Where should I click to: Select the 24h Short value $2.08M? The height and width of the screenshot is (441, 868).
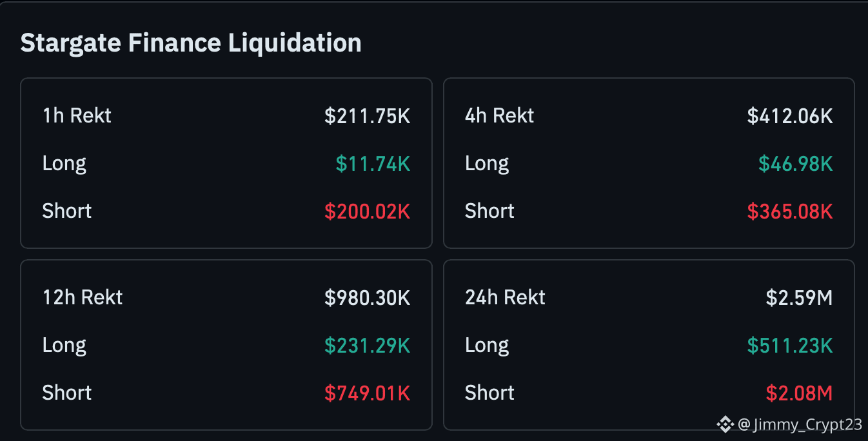click(800, 393)
